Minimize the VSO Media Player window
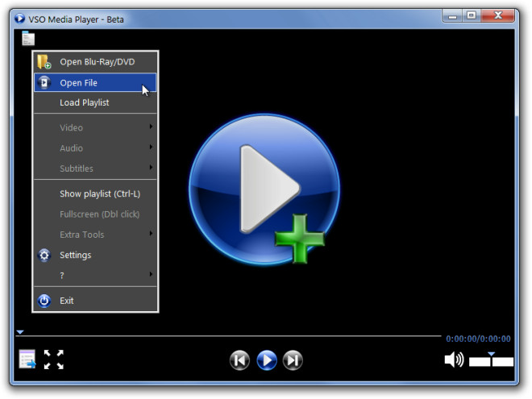This screenshot has width=532, height=399. [x=452, y=15]
